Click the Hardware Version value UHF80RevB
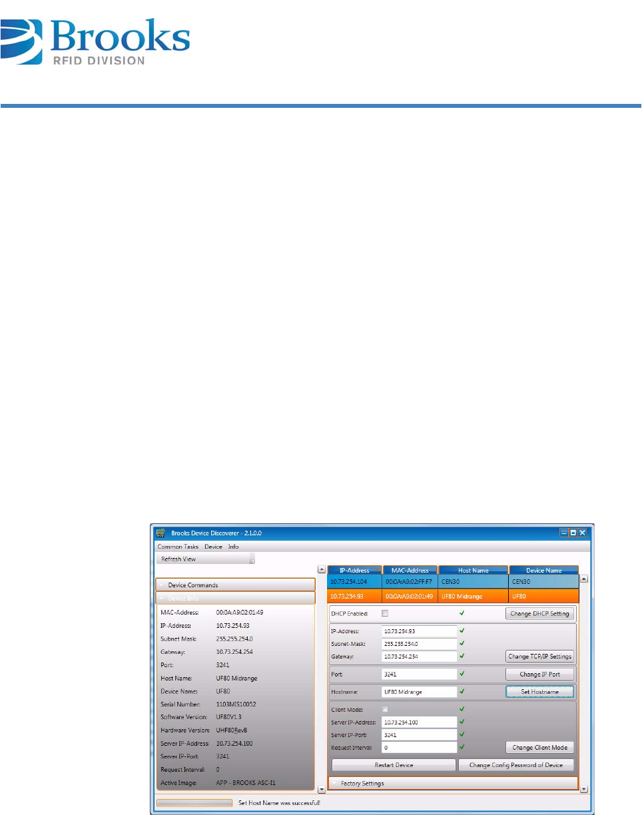This screenshot has height=815, width=644. point(234,730)
